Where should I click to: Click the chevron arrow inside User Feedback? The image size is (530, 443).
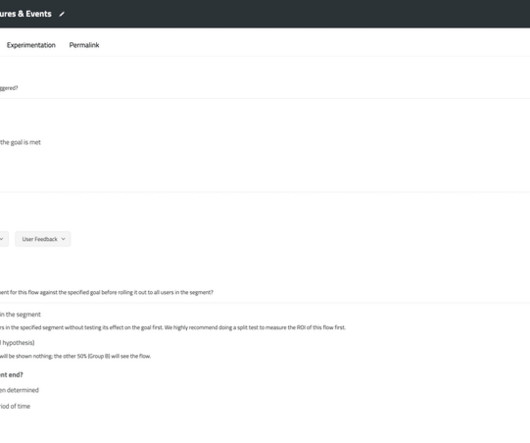point(63,239)
